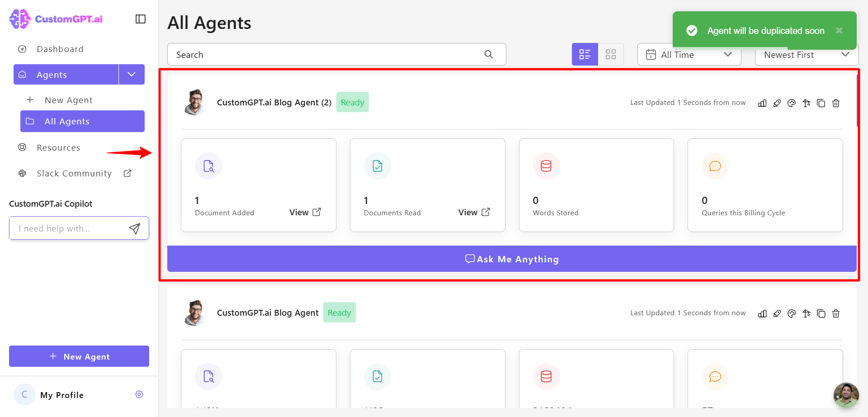Click rocket deploy icon for original Blog Agent
The width and height of the screenshot is (868, 417).
pyautogui.click(x=777, y=313)
